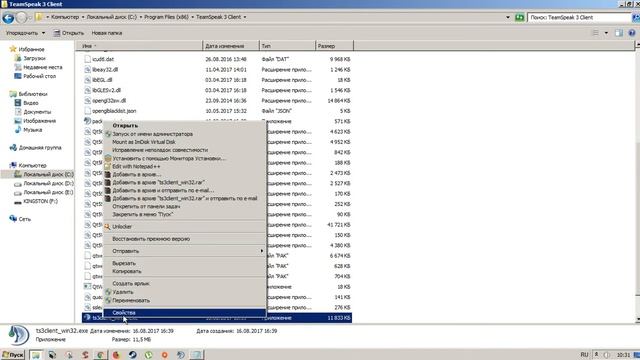Expand the address bar history dropdown arrow
The height and width of the screenshot is (360, 640).
tap(508, 17)
